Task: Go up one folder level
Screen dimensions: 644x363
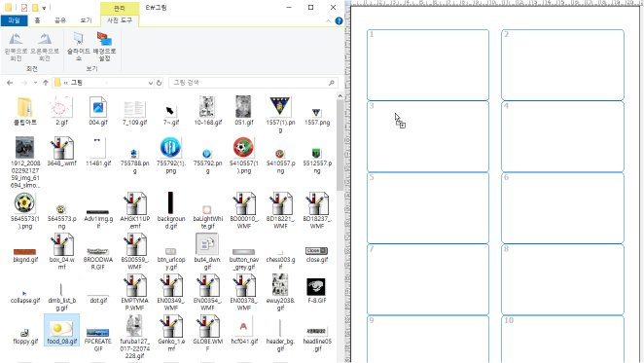Action: click(46, 83)
